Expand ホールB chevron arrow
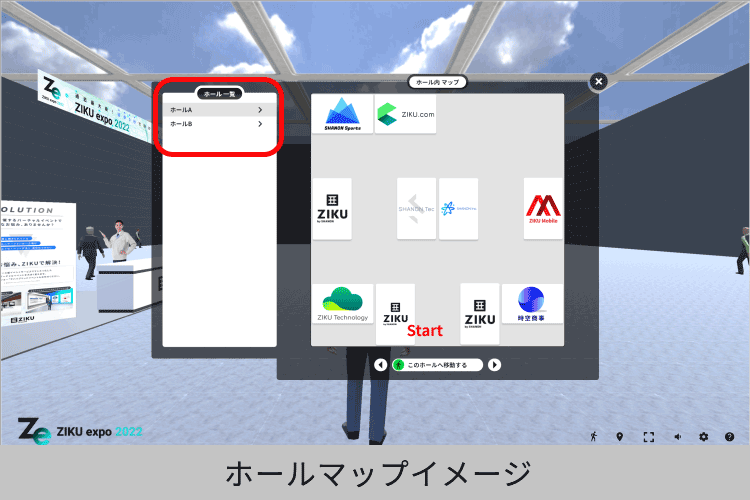This screenshot has height=500, width=750. (260, 124)
